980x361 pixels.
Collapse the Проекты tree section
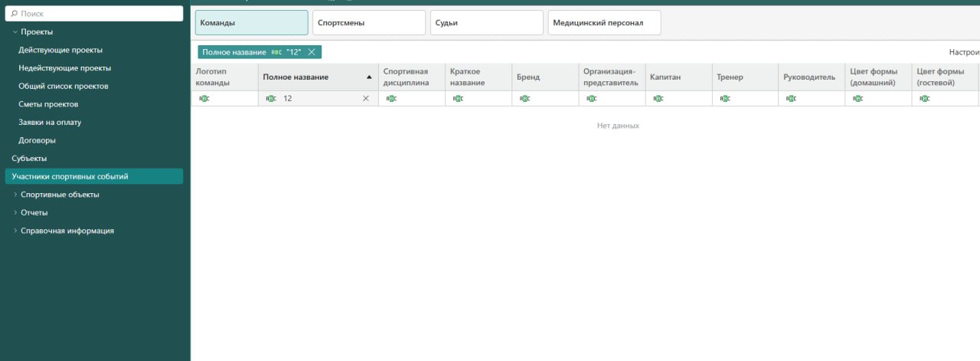15,32
